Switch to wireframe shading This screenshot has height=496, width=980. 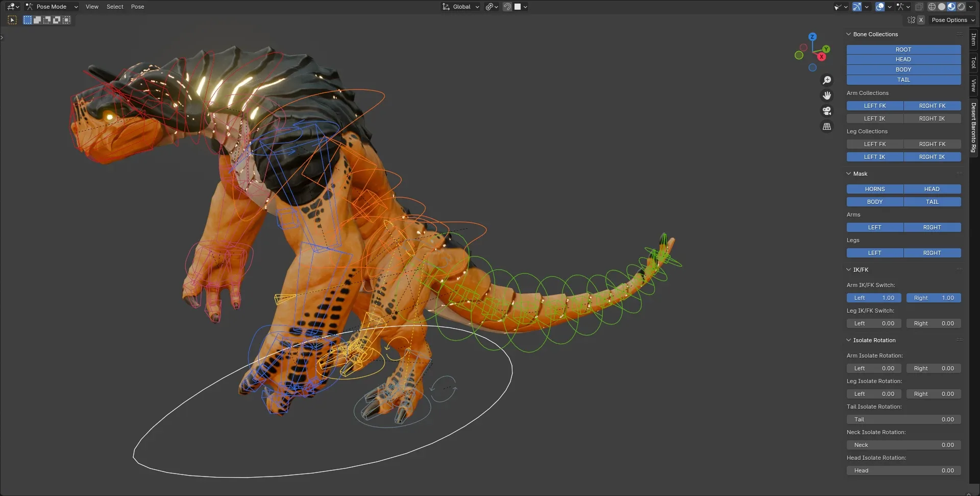coord(932,7)
